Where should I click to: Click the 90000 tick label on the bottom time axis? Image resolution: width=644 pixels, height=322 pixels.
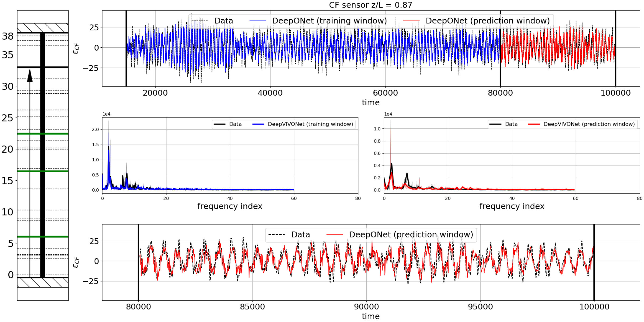366,307
